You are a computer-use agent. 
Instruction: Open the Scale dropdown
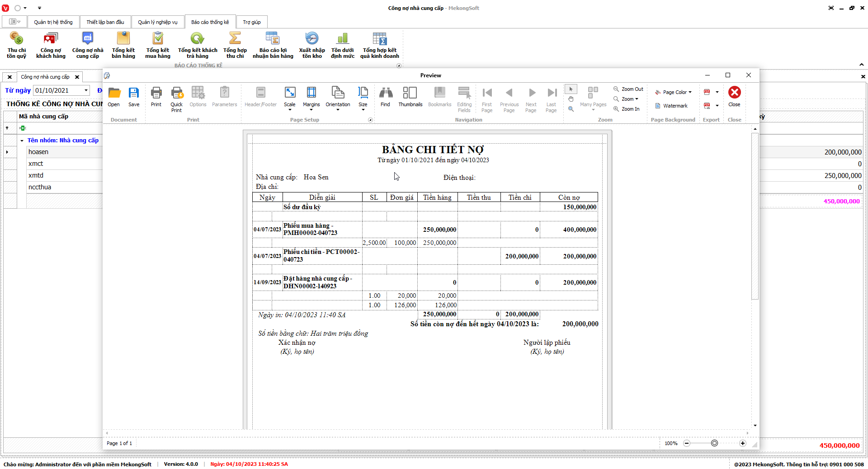[290, 98]
